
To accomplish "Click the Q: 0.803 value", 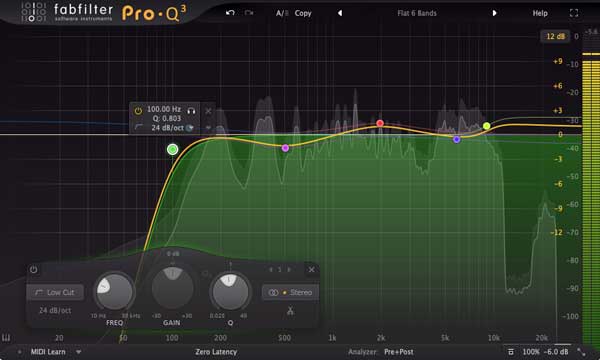I will tap(166, 118).
